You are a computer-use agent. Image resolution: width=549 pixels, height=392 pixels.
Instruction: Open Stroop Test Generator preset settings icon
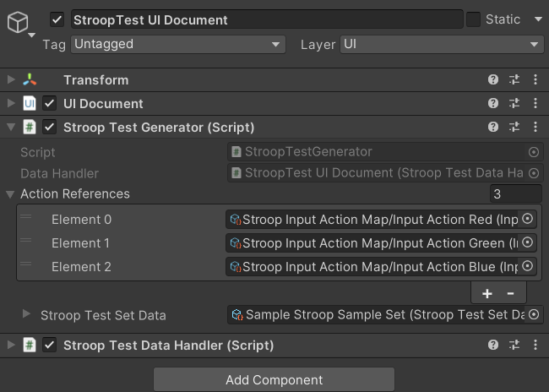coord(514,127)
